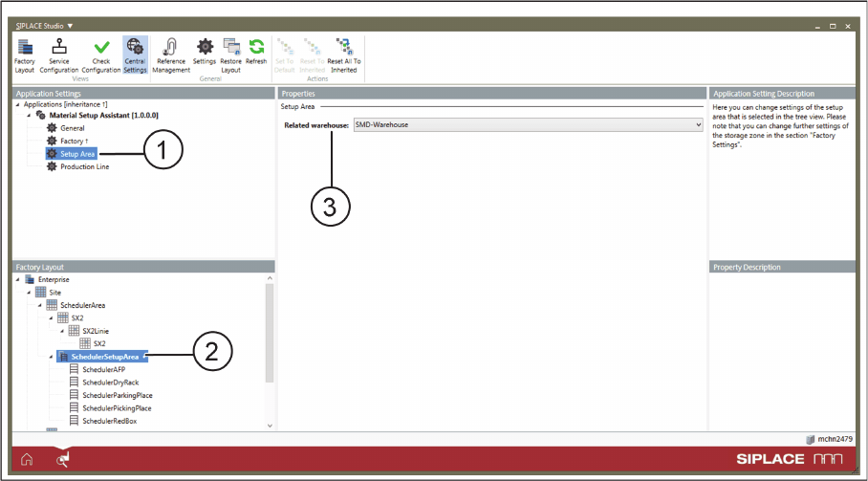The image size is (868, 481).
Task: Select Production Line settings item
Action: click(85, 166)
